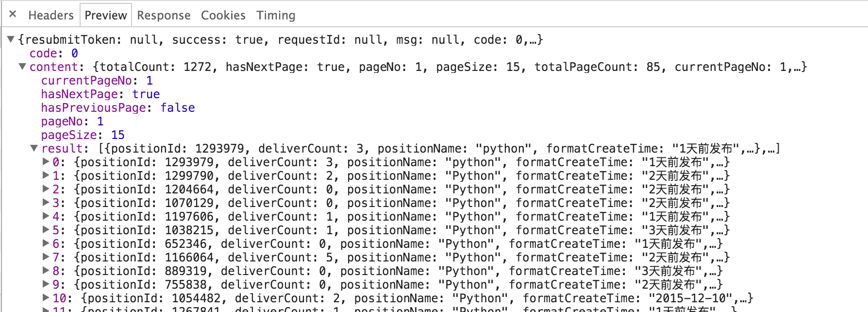
Task: Select the hasPreviousPage false property
Action: 118,107
